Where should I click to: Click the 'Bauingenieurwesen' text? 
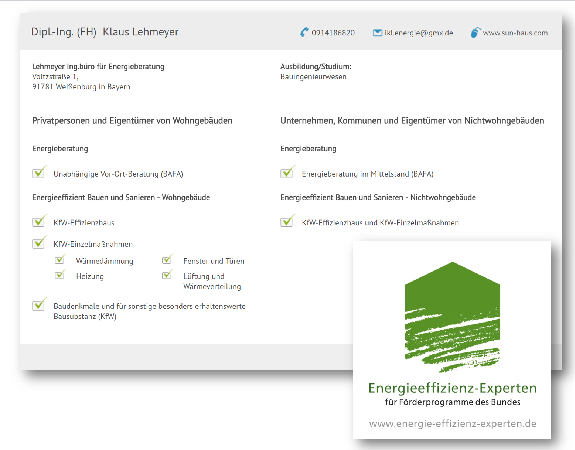[313, 77]
